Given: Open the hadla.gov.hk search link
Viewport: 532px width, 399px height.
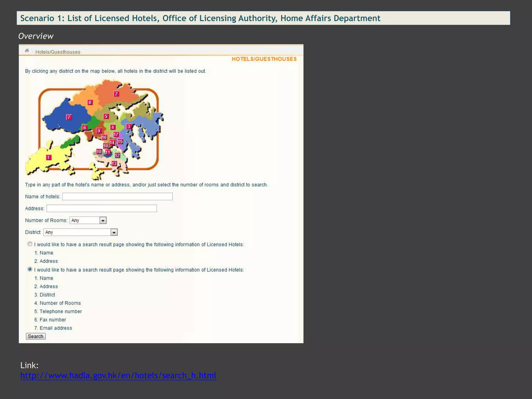Looking at the screenshot, I should pyautogui.click(x=118, y=375).
